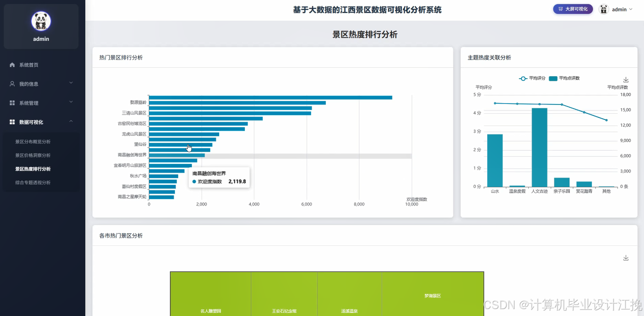Click the 亲子乐园 bar in theme chart
Image resolution: width=644 pixels, height=316 pixels.
pyautogui.click(x=562, y=182)
